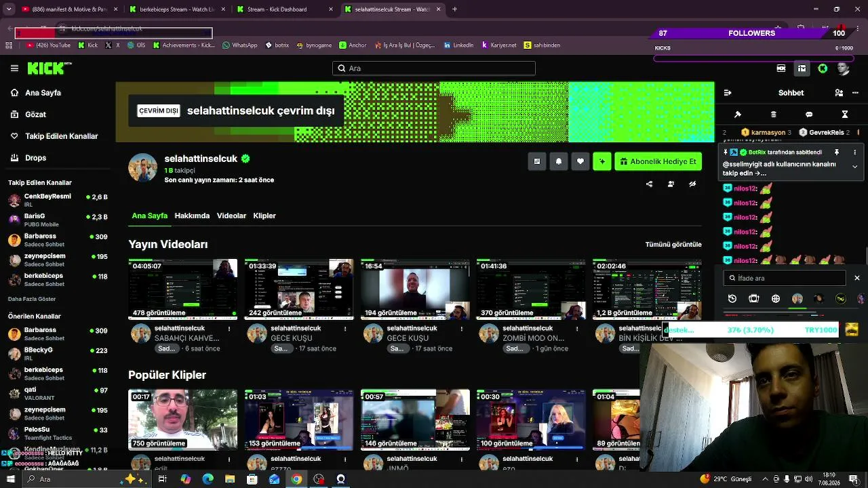Open the Kick hamburger menu
The image size is (868, 488).
point(14,68)
